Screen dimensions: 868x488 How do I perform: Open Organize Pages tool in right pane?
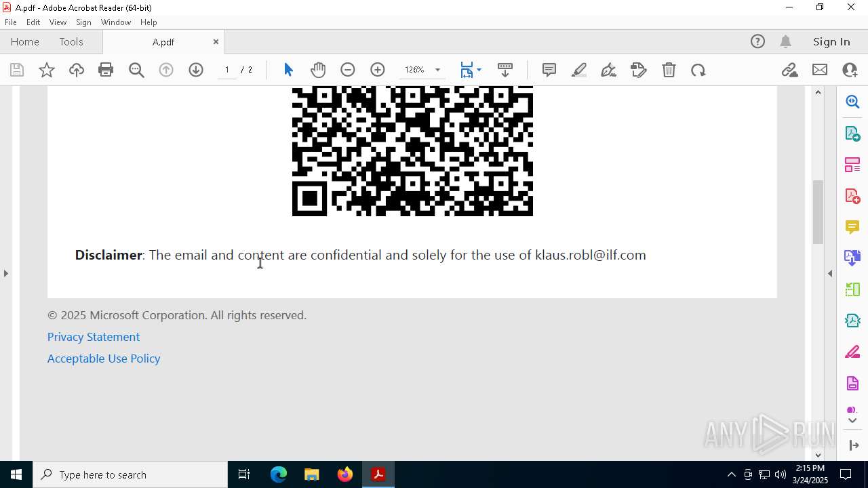(852, 164)
